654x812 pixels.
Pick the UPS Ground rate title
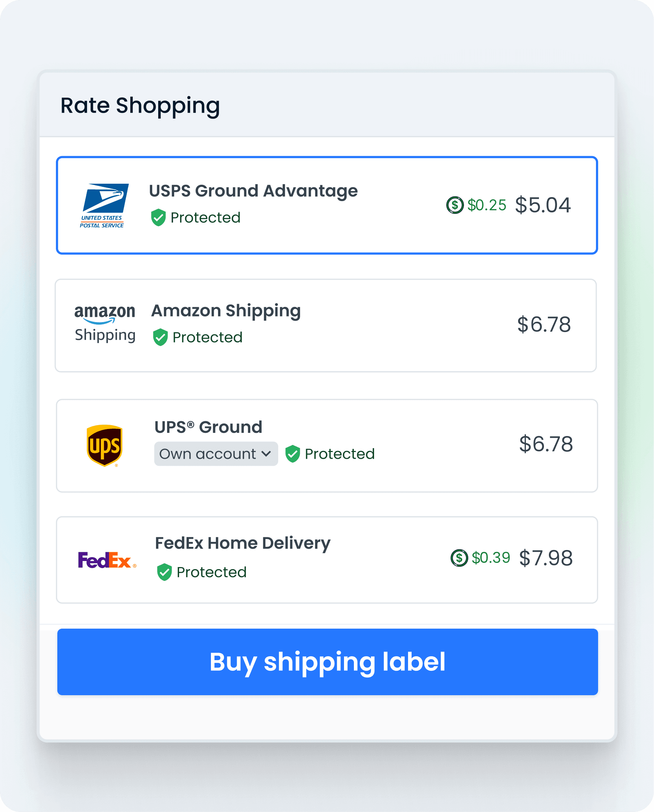(208, 427)
